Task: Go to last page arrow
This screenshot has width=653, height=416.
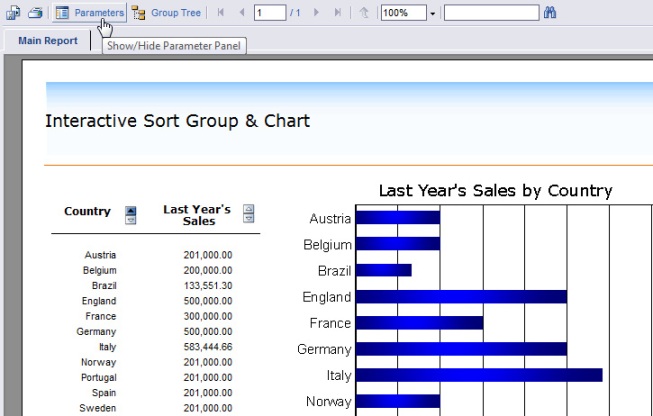Action: coord(338,12)
